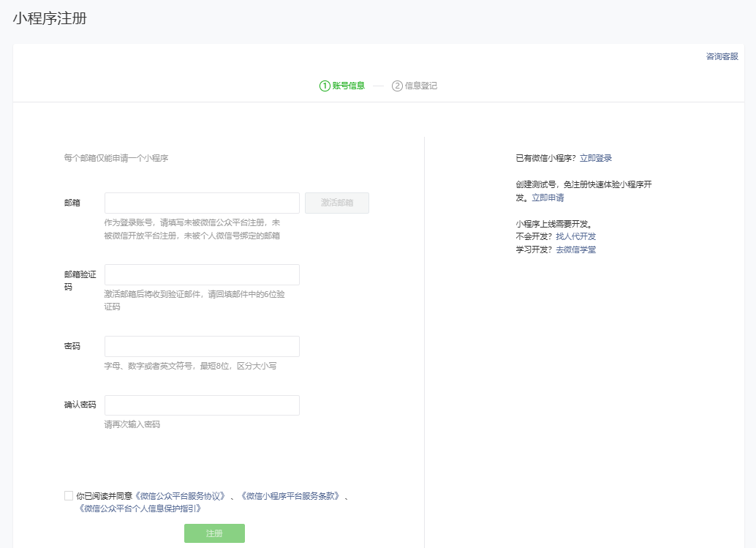This screenshot has width=756, height=548.
Task: Go to 去微信学堂 learning link
Action: [x=575, y=249]
